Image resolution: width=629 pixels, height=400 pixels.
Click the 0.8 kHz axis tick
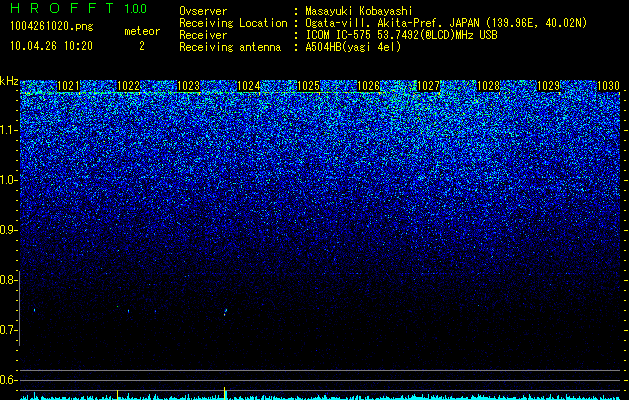coord(9,280)
